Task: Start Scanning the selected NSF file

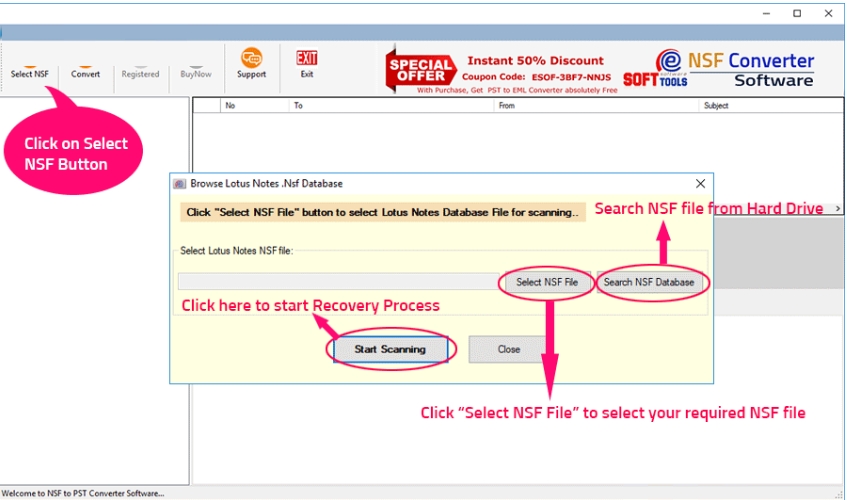Action: coord(390,349)
